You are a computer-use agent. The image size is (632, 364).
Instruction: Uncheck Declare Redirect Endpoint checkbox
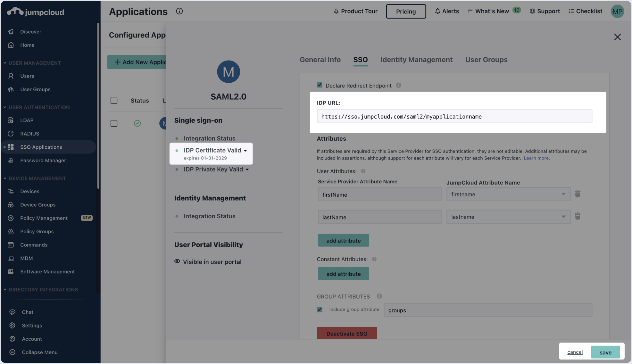click(320, 85)
